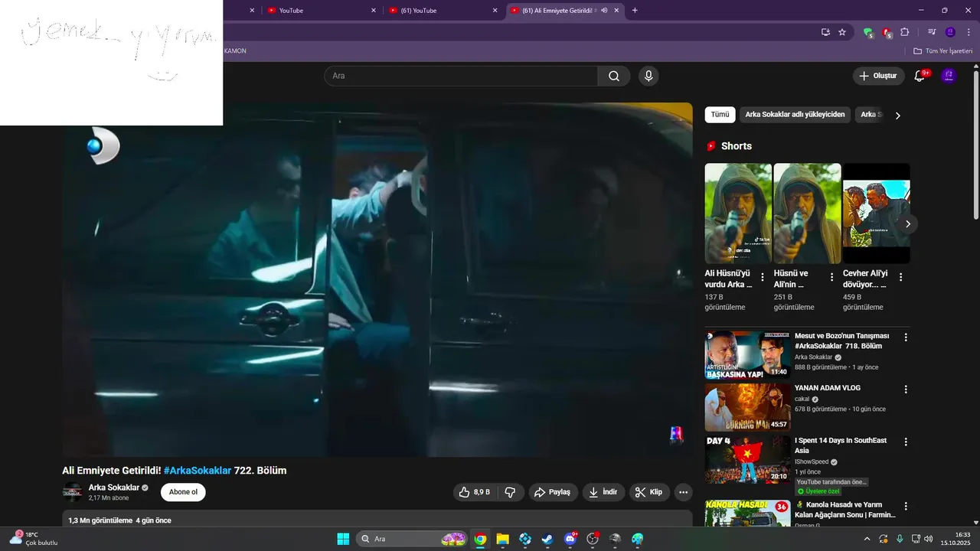Click install app icon in address bar
Screen dimensions: 980x551
[825, 32]
